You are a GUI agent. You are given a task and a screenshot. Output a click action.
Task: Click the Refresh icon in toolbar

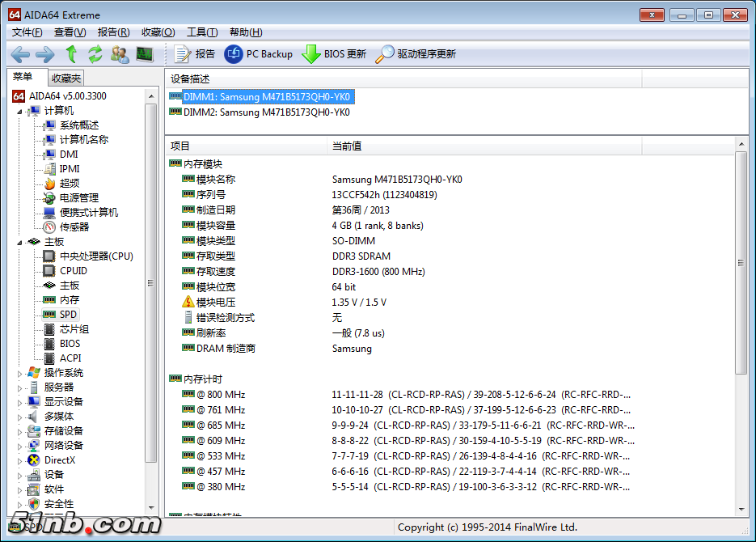click(95, 54)
